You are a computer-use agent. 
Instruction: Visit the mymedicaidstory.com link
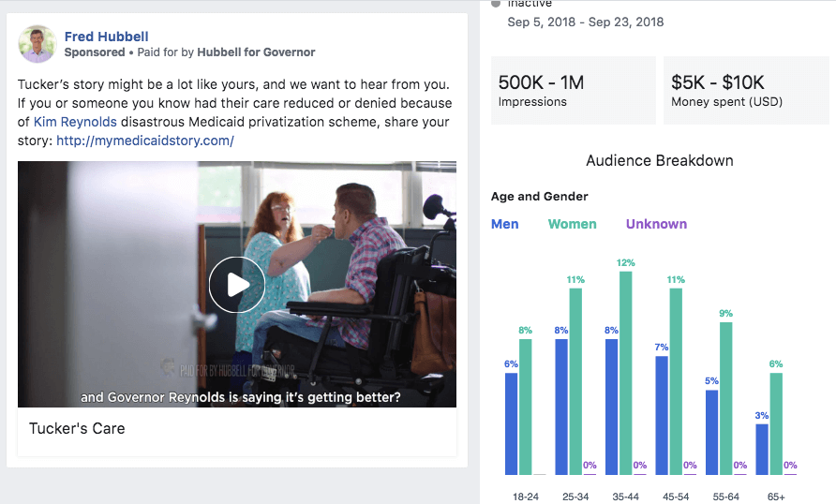[144, 141]
